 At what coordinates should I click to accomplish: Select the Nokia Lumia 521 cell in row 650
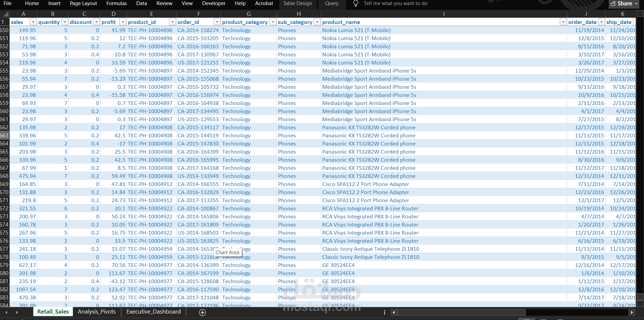[x=444, y=30]
